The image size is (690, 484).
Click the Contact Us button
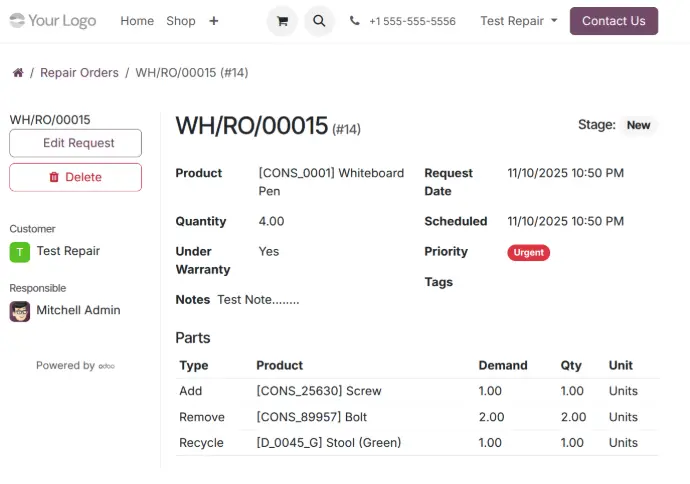pos(613,21)
